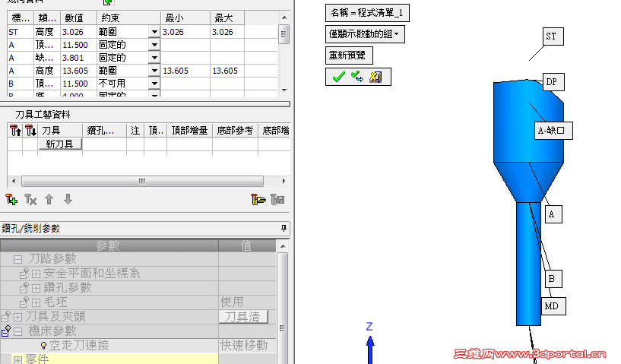Click tool table horizontal scrollbar left arrow
Viewport: 621px width, 364px height.
click(x=14, y=181)
